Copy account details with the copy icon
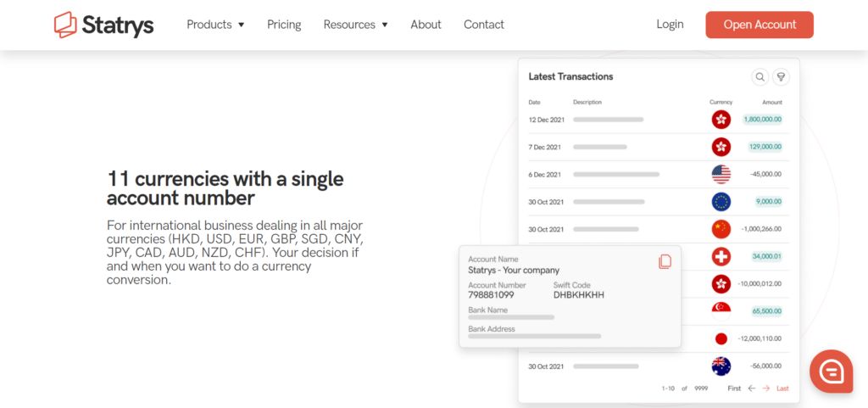This screenshot has width=868, height=408. tap(665, 261)
